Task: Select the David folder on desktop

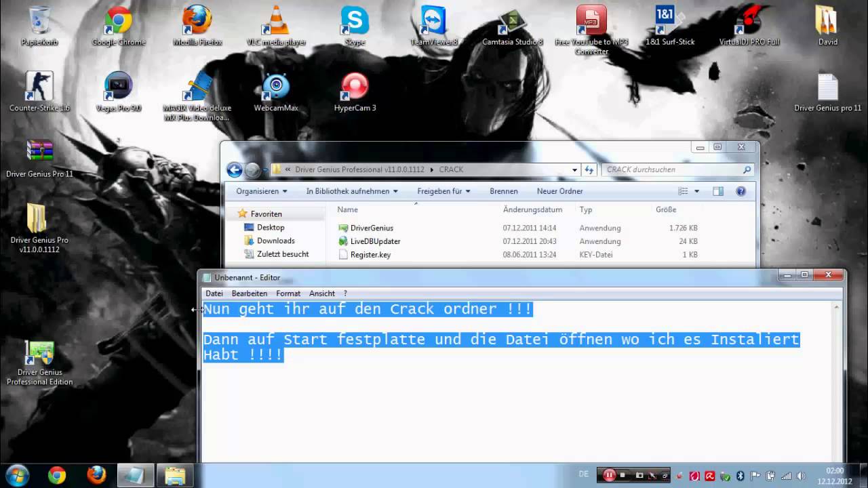Action: tap(828, 26)
